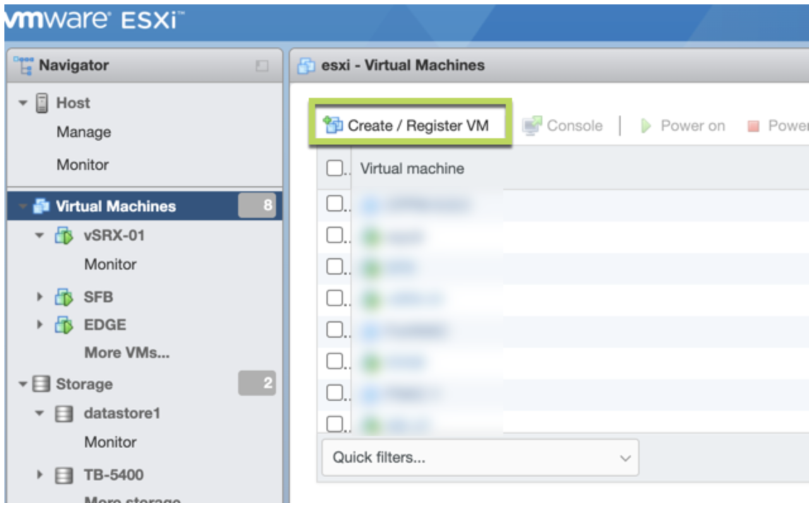Viewport: 812px width, 505px height.
Task: Open Manage under Host
Action: [x=84, y=133]
